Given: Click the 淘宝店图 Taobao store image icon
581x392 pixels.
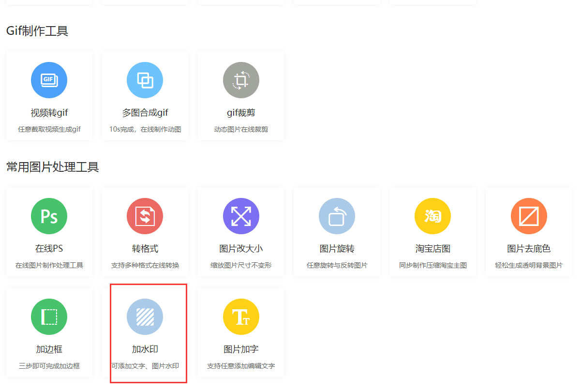Looking at the screenshot, I should pyautogui.click(x=432, y=216).
